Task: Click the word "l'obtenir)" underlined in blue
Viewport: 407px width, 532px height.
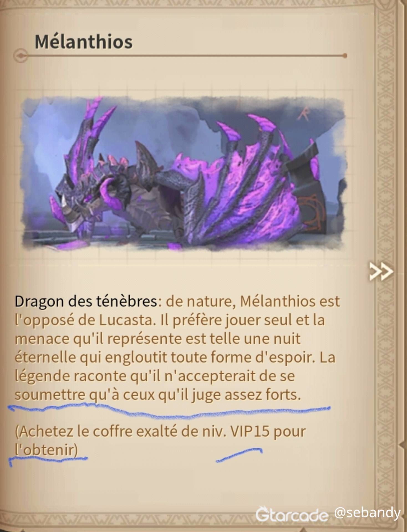Action: 46,450
